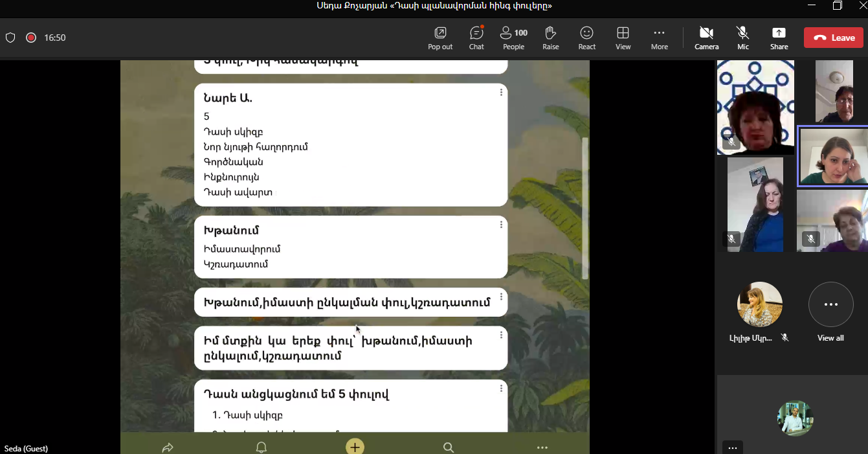
Task: Select the Լիլիթ participant avatar
Action: click(x=760, y=304)
